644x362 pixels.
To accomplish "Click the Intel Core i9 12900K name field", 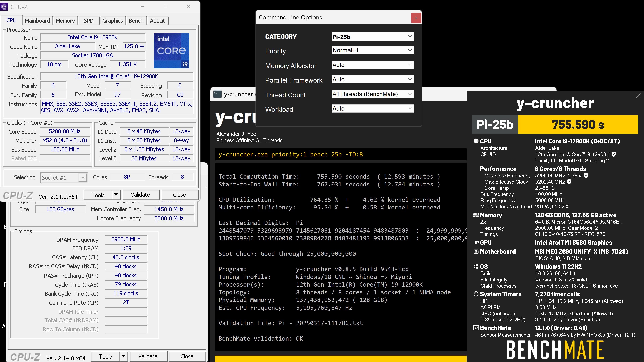I will coord(93,37).
